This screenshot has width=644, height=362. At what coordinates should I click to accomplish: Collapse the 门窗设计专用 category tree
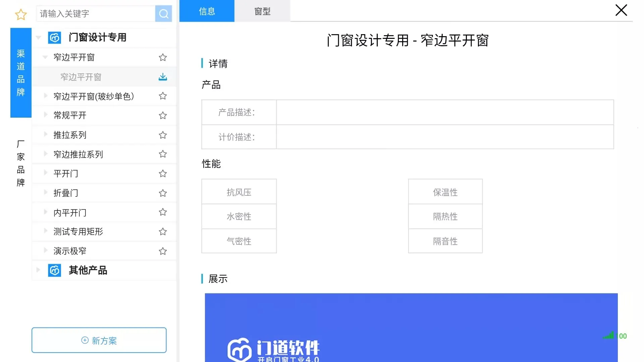pyautogui.click(x=38, y=37)
